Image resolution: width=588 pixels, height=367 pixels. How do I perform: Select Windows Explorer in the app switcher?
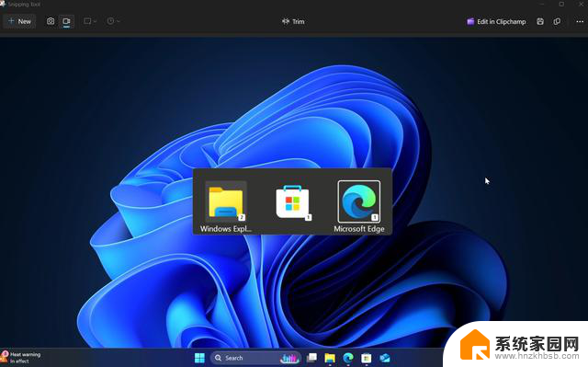[x=226, y=207]
